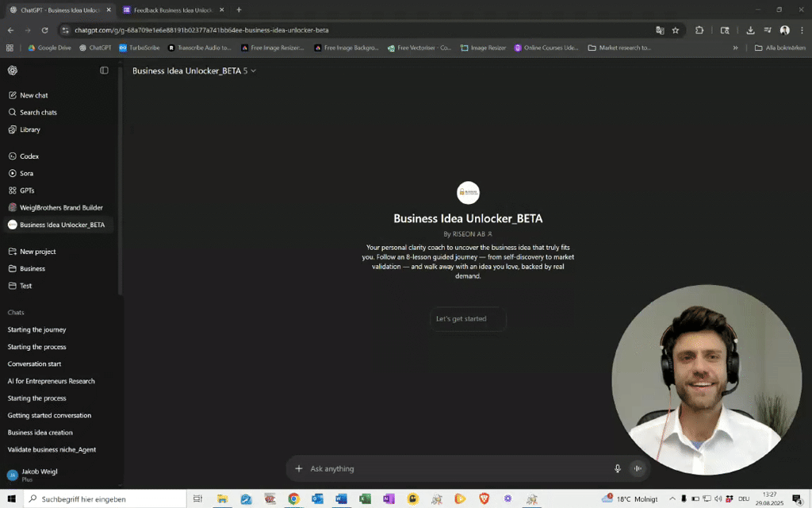Go back with the browser back arrow
The height and width of the screenshot is (508, 812).
click(11, 30)
